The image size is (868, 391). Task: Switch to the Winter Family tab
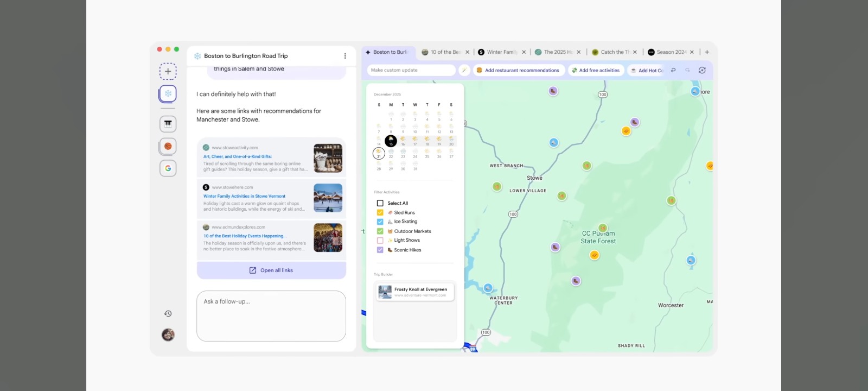tap(501, 52)
